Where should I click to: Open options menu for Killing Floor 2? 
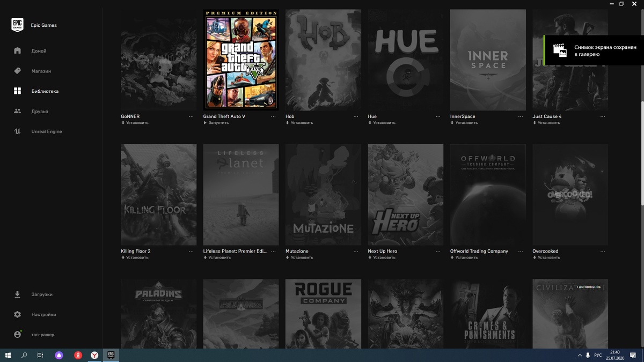point(191,251)
